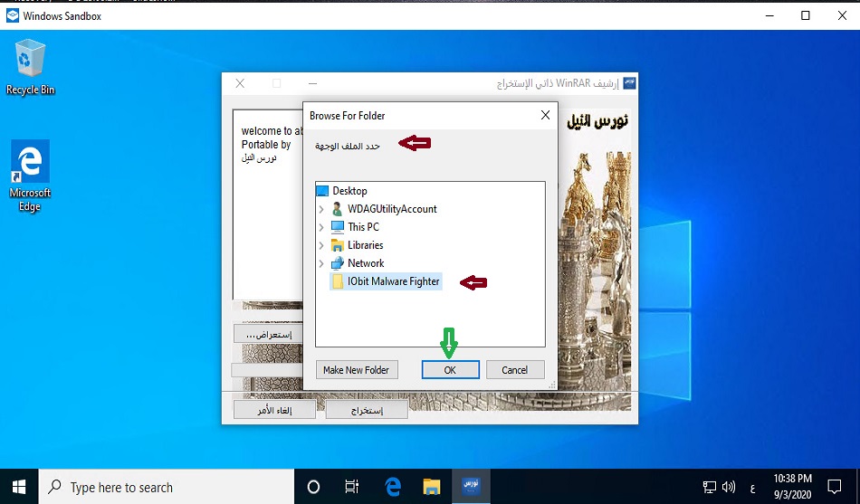Image resolution: width=860 pixels, height=504 pixels.
Task: Click the taskbar search box
Action: (167, 487)
